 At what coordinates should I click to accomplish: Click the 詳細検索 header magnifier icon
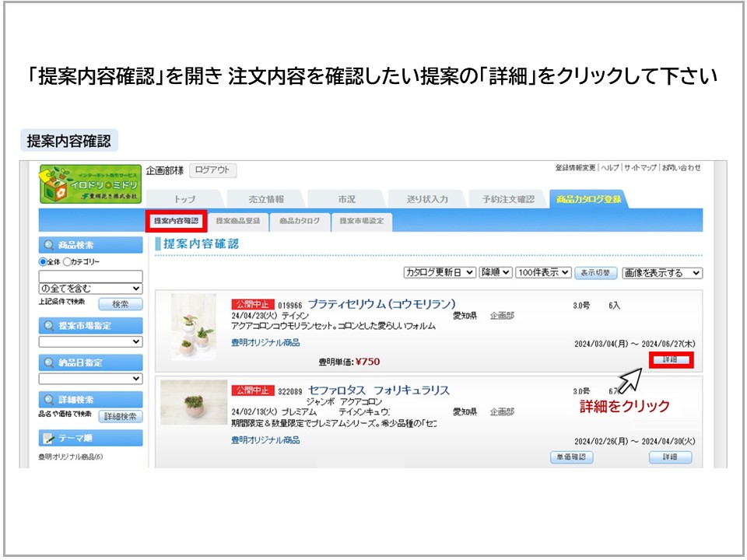click(x=51, y=400)
